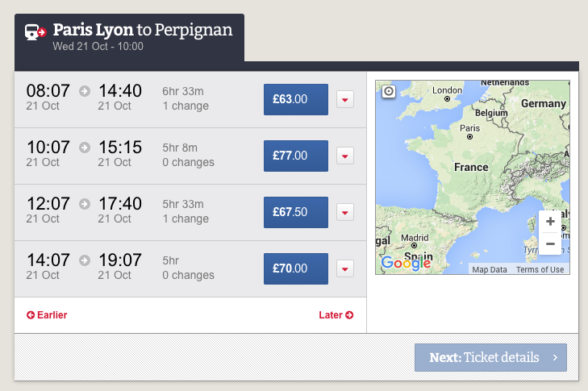The width and height of the screenshot is (588, 391).
Task: Show earlier train times
Action: point(47,315)
